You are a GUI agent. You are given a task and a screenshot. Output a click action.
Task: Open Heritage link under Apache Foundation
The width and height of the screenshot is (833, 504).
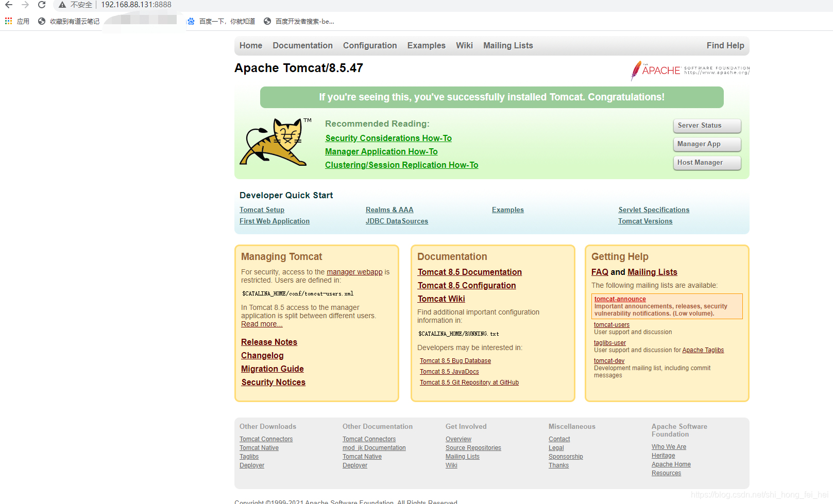663,456
